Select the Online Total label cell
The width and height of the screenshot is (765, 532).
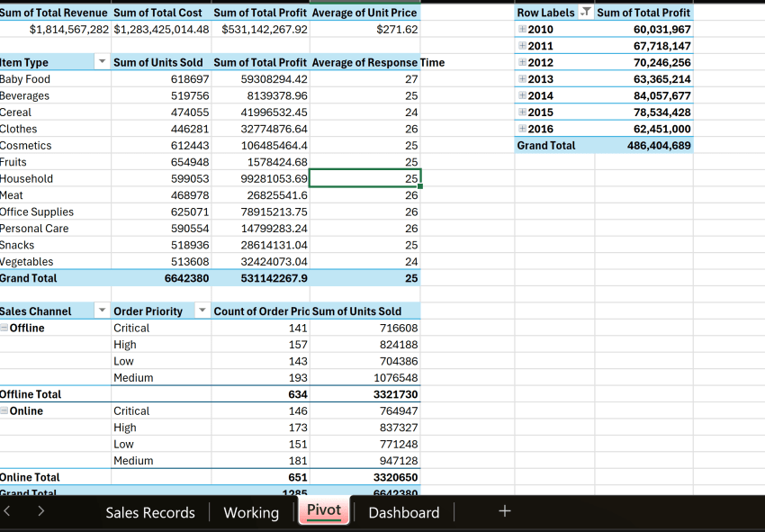pyautogui.click(x=55, y=477)
